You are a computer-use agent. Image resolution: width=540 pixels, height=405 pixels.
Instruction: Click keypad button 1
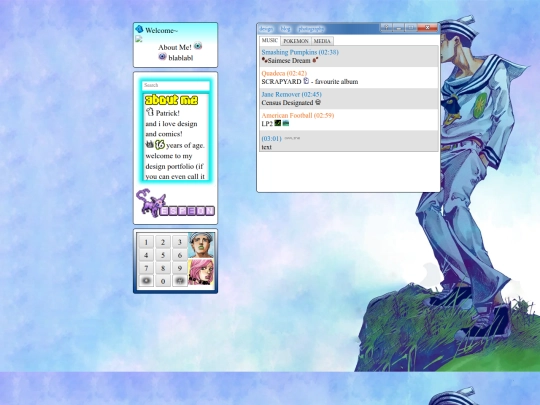[146, 242]
